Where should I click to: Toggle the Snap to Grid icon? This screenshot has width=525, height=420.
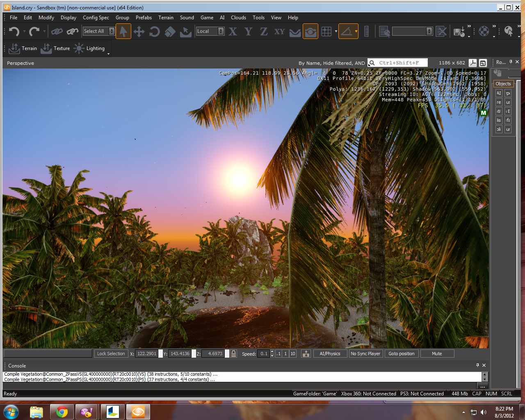pos(326,31)
